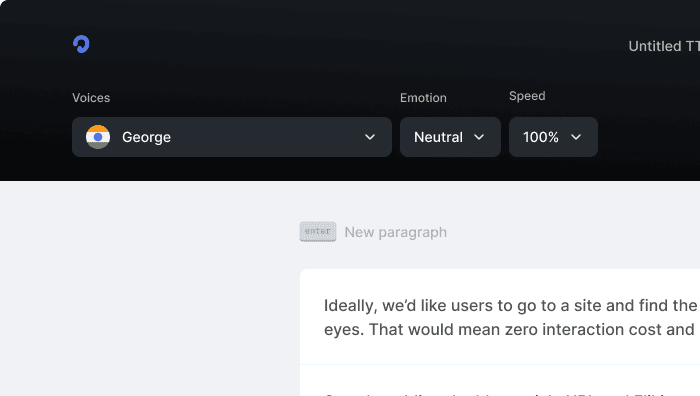700x396 pixels.
Task: Click the enter key hint icon
Action: (318, 232)
